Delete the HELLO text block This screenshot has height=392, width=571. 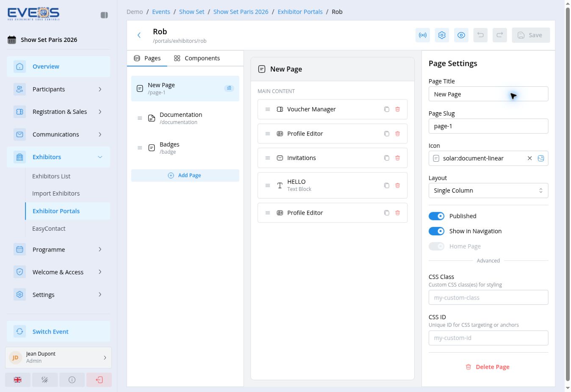[x=398, y=185]
